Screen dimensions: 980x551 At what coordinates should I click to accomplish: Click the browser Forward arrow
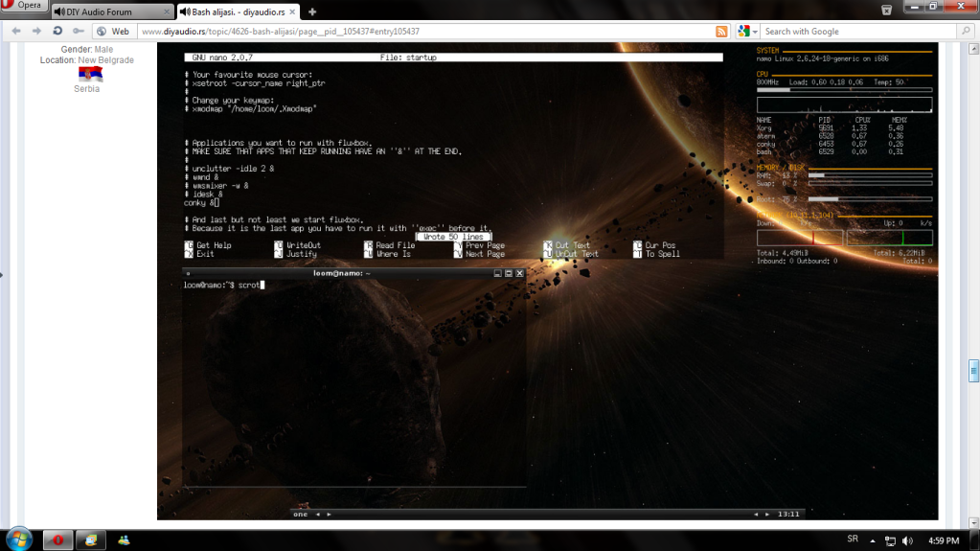35,31
